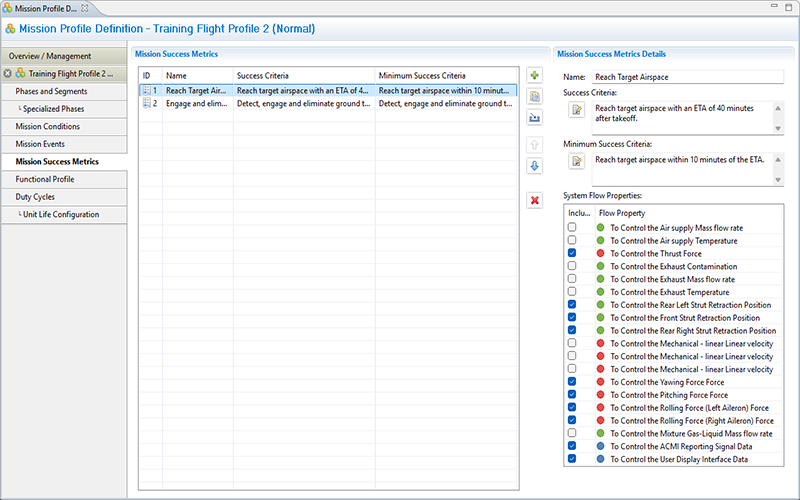Open the Phases and Segments page
800x500 pixels.
(64, 91)
